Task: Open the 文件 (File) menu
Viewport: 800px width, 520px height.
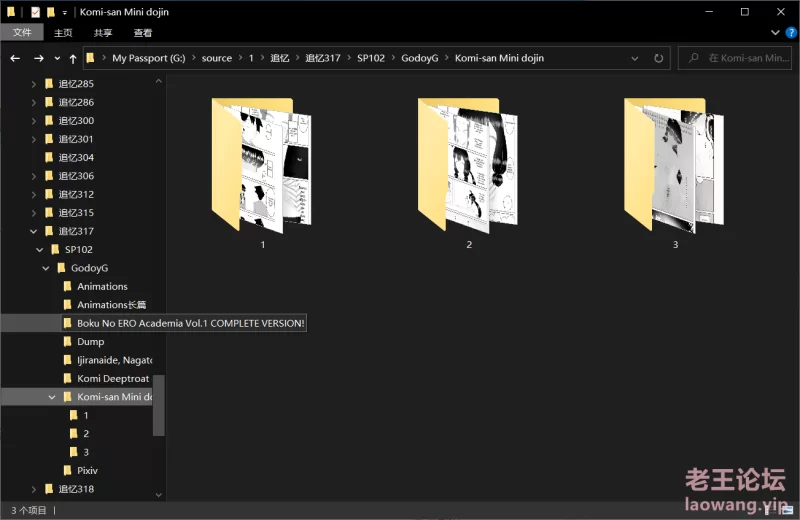Action: (22, 32)
